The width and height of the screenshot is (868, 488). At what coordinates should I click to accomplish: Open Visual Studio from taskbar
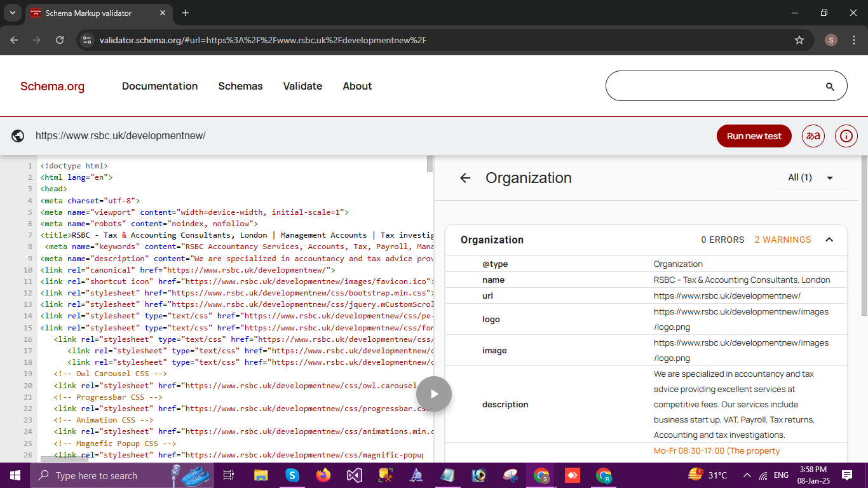tap(355, 475)
